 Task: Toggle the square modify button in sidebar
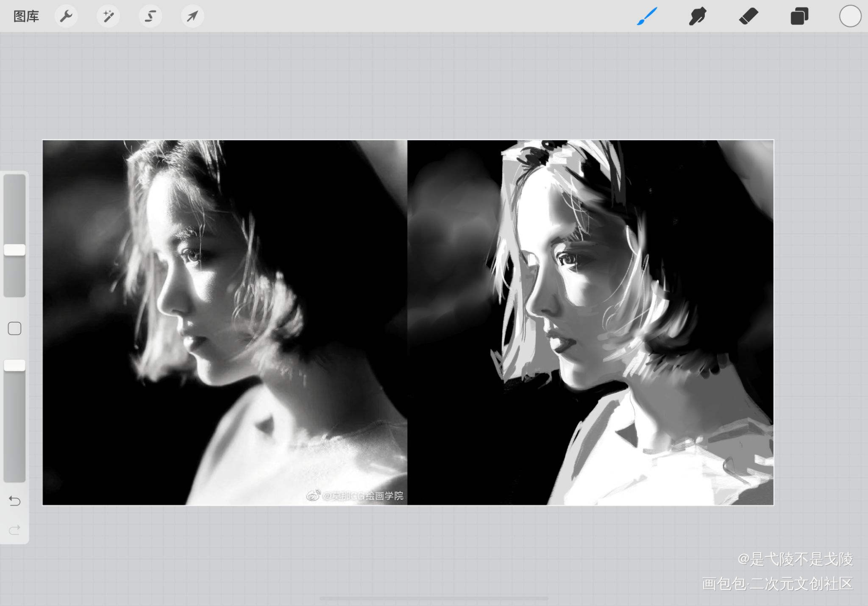point(15,328)
